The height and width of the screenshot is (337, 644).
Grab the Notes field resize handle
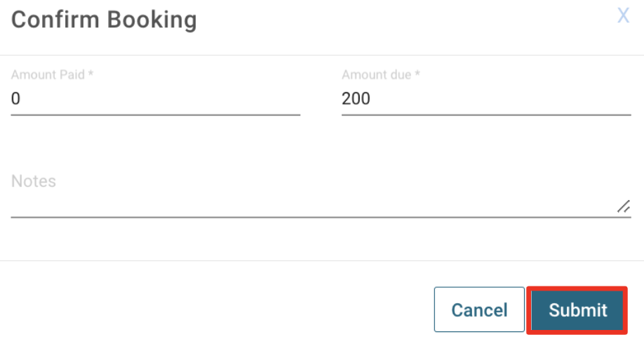tap(623, 206)
